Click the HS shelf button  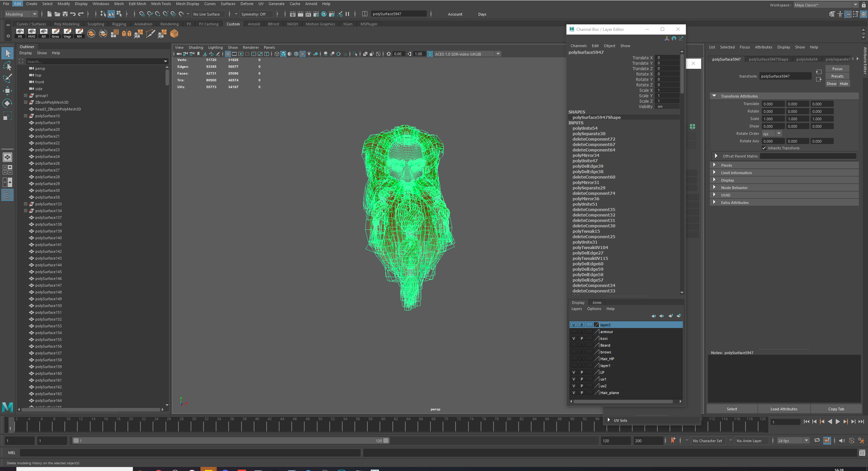(x=20, y=33)
